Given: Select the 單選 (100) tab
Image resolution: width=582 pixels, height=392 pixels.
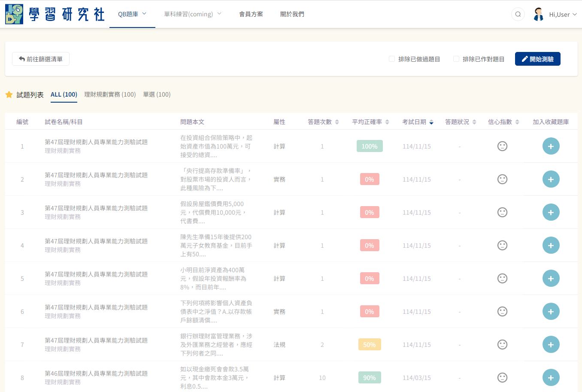Looking at the screenshot, I should click(157, 94).
